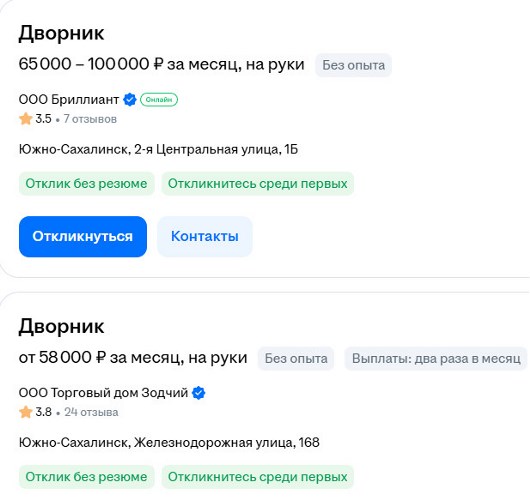Click first vacancy's Отклик без резюме label
Image resolution: width=530 pixels, height=500 pixels.
pos(87,184)
